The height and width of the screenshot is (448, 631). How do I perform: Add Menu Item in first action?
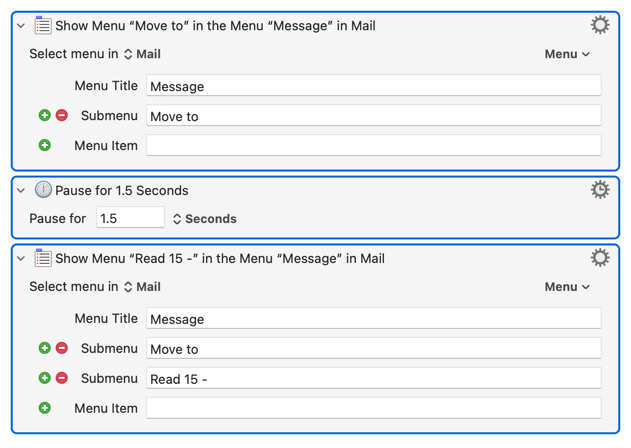pyautogui.click(x=45, y=146)
